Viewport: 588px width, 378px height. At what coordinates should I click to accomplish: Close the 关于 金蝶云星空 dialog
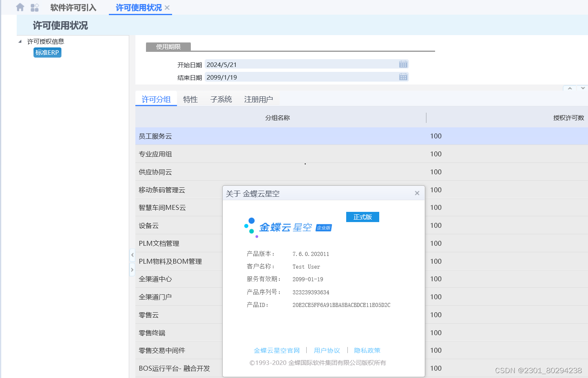click(417, 193)
